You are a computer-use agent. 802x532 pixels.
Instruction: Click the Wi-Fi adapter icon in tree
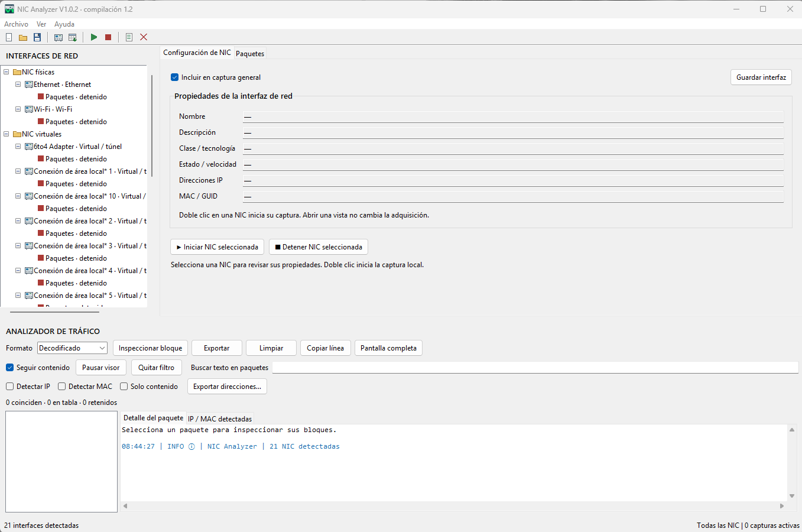tap(29, 109)
